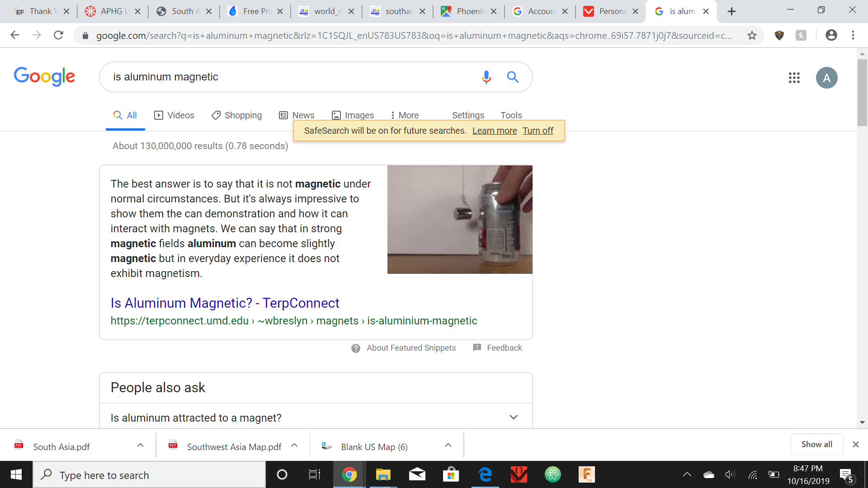
Task: Switch to Videos results
Action: (174, 115)
